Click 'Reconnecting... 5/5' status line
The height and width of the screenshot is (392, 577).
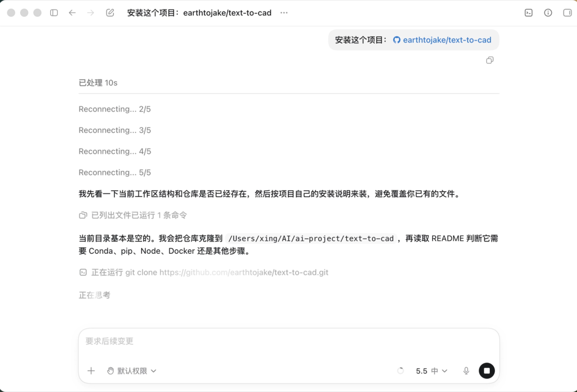point(114,173)
